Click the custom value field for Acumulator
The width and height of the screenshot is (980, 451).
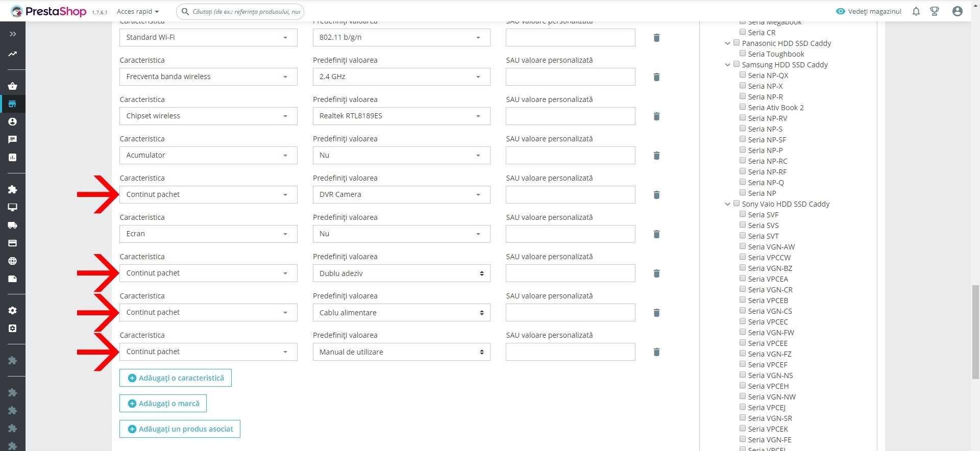pos(570,155)
